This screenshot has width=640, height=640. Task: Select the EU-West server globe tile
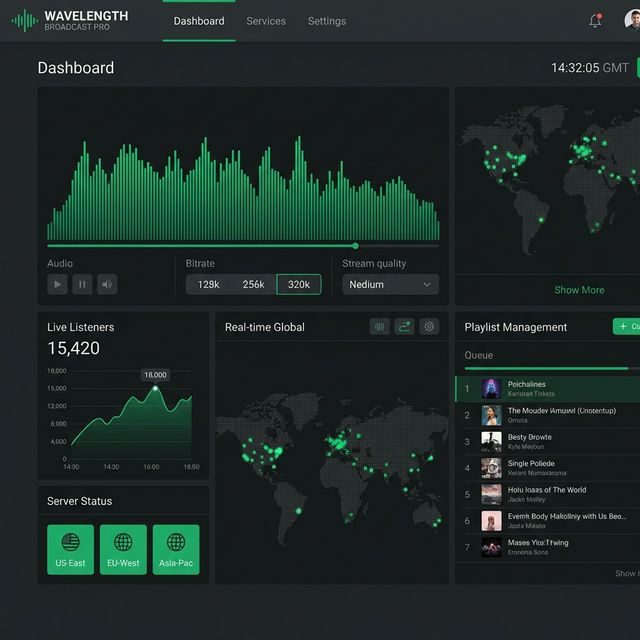123,549
